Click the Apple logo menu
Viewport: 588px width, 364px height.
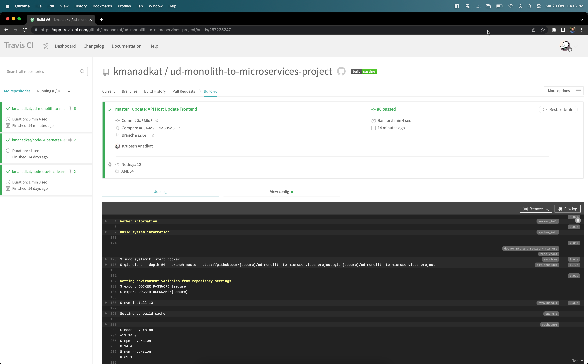tap(7, 6)
